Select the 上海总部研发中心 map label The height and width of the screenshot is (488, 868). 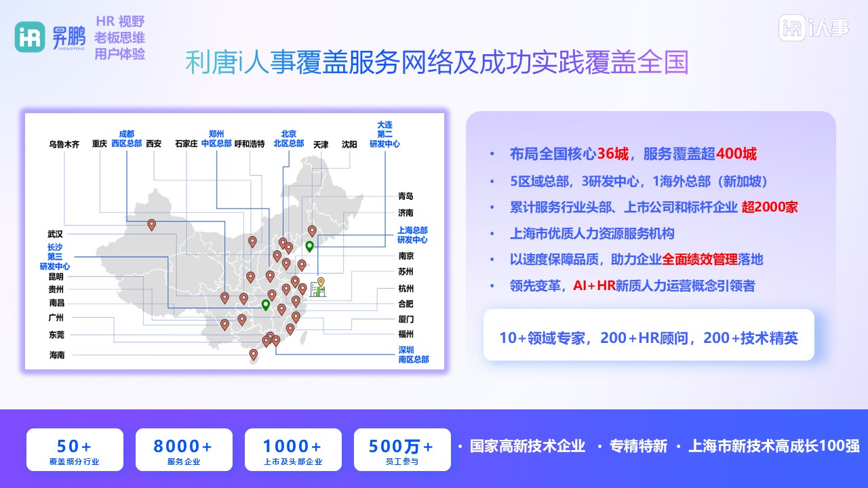[x=412, y=235]
